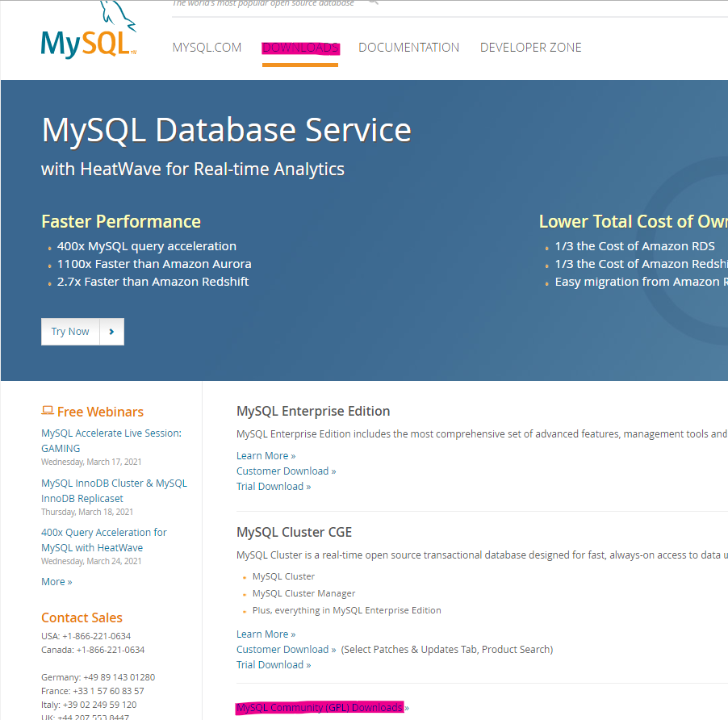
Task: Select the DOWNLOADS navigation tab
Action: pyautogui.click(x=300, y=48)
